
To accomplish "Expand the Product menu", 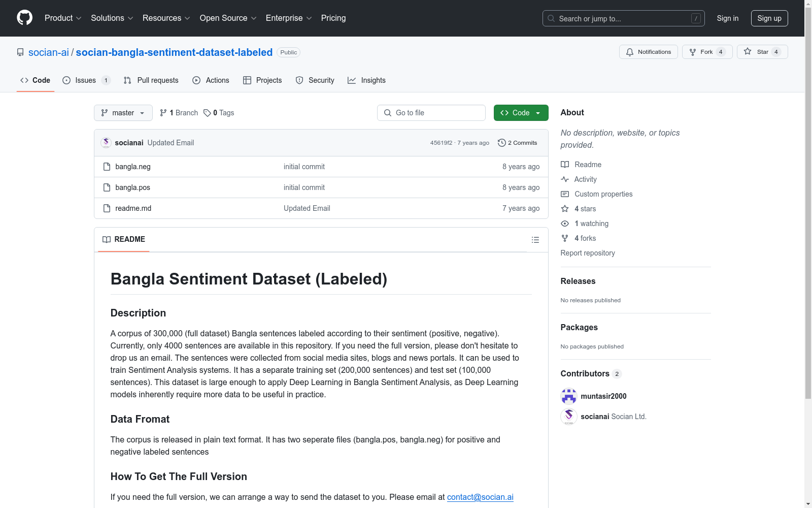I will point(63,18).
